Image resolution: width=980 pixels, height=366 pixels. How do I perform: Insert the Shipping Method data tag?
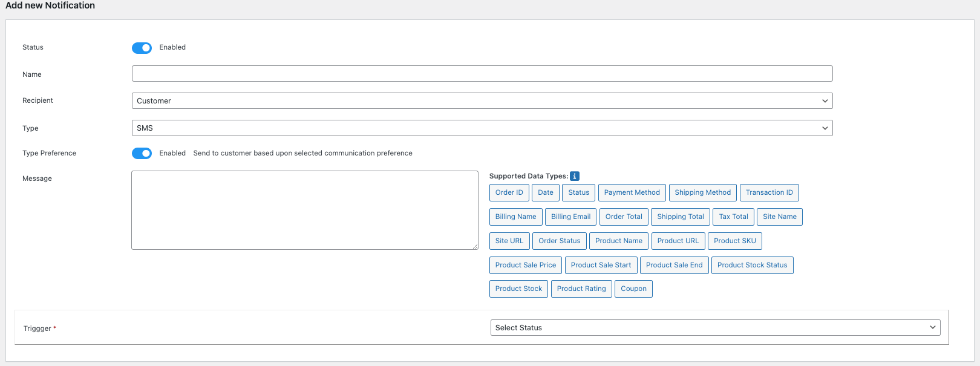[703, 192]
